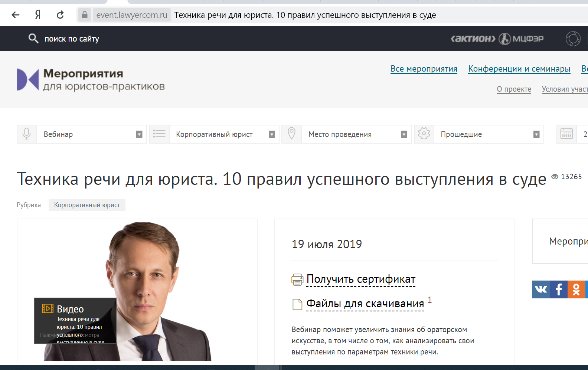The image size is (588, 370).
Task: Go back with the browser back arrow
Action: (16, 15)
